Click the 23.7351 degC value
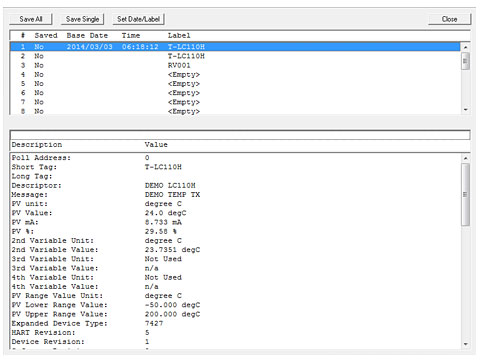Screen dimensions: 480x360 (x=172, y=250)
